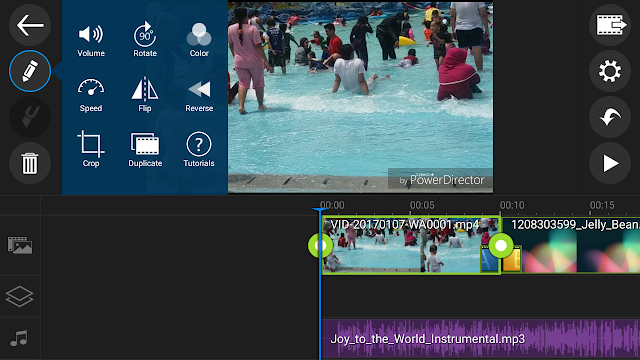Select the Rotate 90° tool
Image resolution: width=640 pixels, height=360 pixels.
tap(145, 40)
